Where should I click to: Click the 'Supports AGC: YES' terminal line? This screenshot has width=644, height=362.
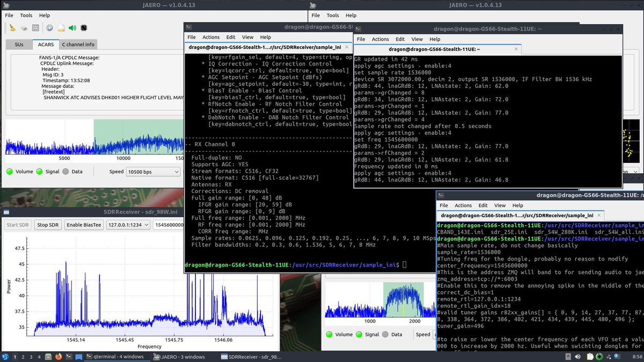click(x=220, y=164)
